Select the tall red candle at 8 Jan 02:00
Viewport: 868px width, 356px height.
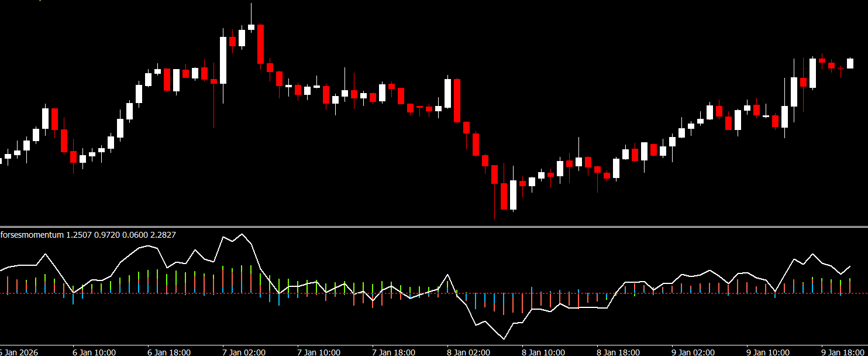coord(457,100)
